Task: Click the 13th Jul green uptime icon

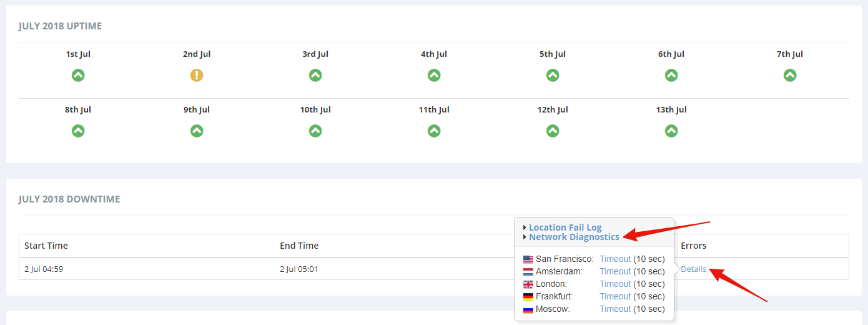Action: coord(671,131)
